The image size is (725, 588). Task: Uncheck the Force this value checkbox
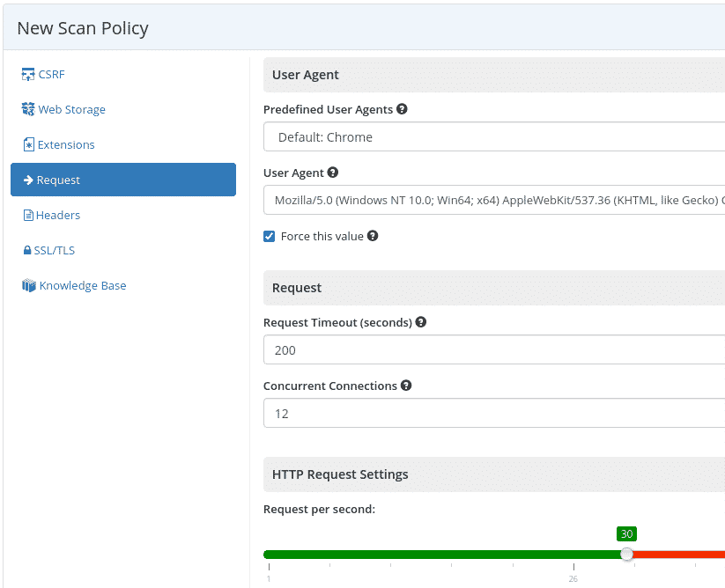pos(269,236)
